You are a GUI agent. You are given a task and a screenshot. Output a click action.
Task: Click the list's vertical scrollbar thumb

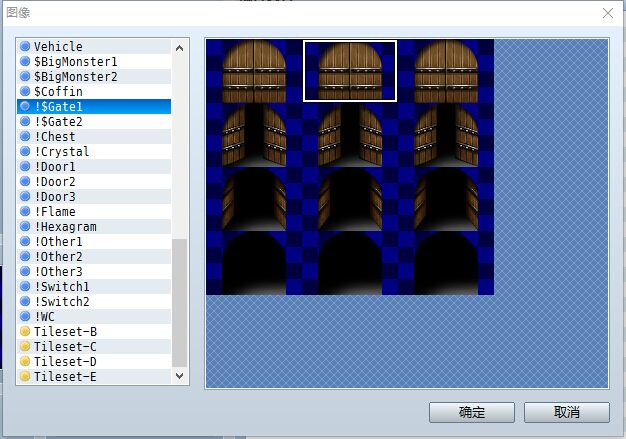180,303
